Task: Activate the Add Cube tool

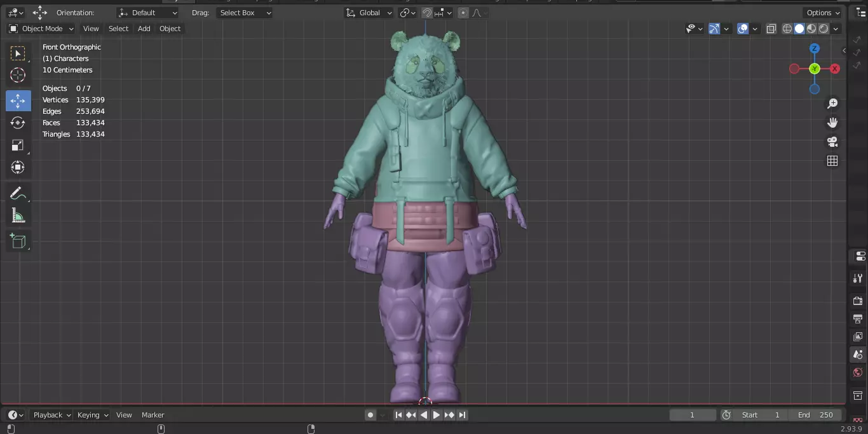Action: pyautogui.click(x=18, y=241)
